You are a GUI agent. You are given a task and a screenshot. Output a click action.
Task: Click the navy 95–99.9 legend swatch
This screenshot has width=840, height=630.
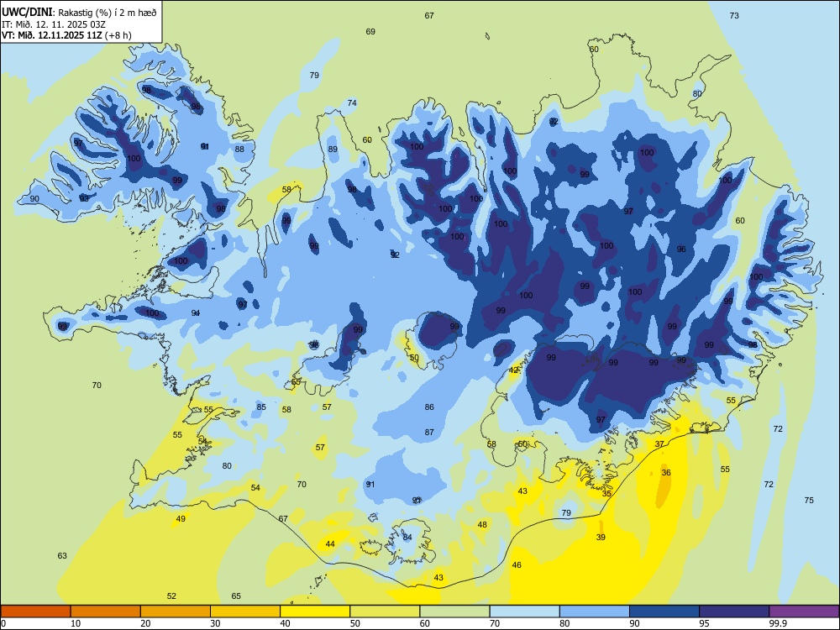pyautogui.click(x=734, y=612)
